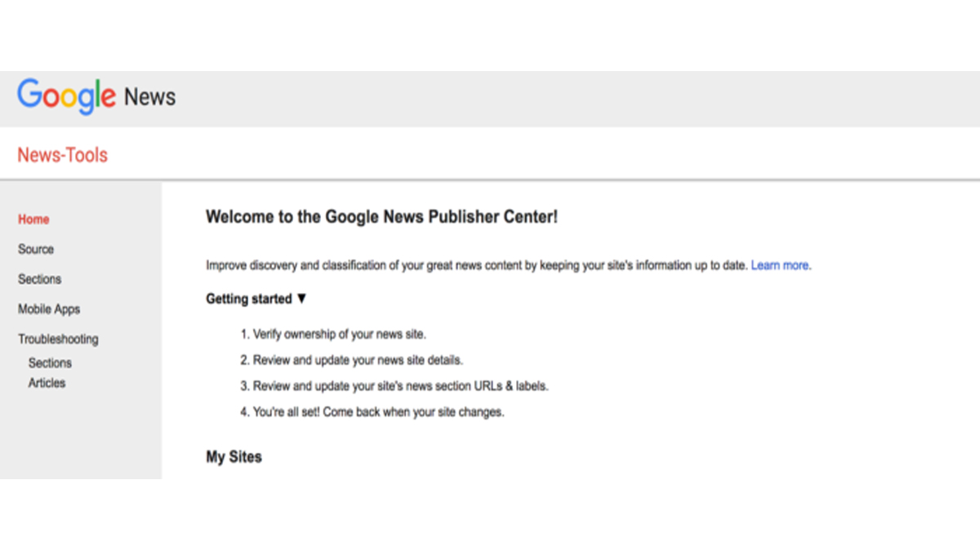Click the Google News logo
980x551 pixels.
click(96, 97)
